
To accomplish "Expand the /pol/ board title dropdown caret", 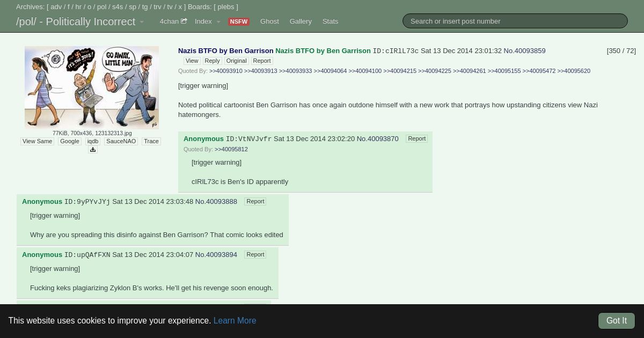I will coord(142,22).
